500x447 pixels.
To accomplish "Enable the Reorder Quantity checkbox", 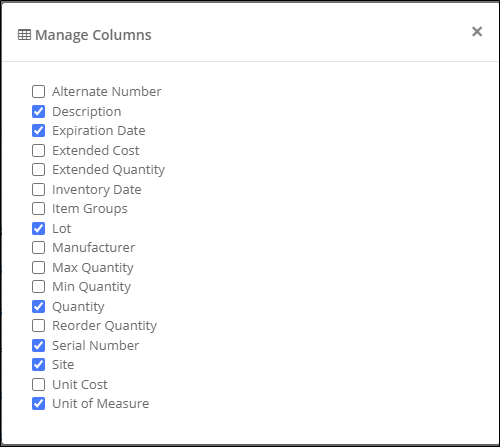I will [x=39, y=325].
